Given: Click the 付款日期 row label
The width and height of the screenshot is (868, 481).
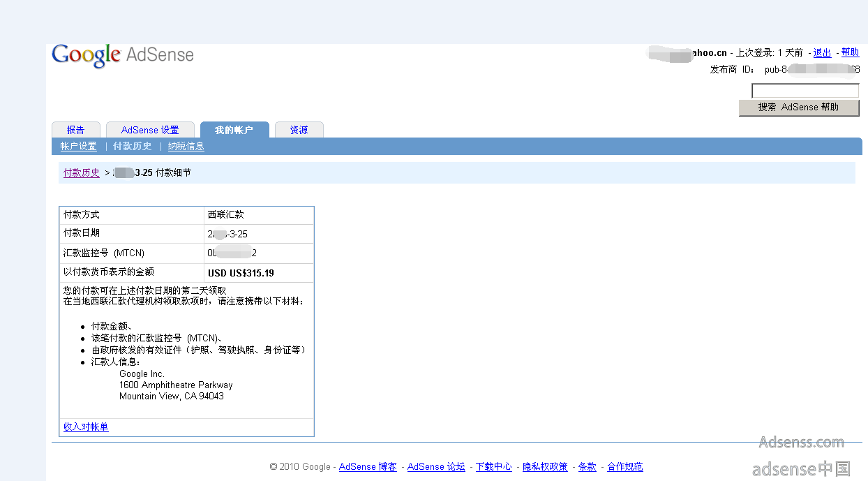Looking at the screenshot, I should tap(82, 233).
